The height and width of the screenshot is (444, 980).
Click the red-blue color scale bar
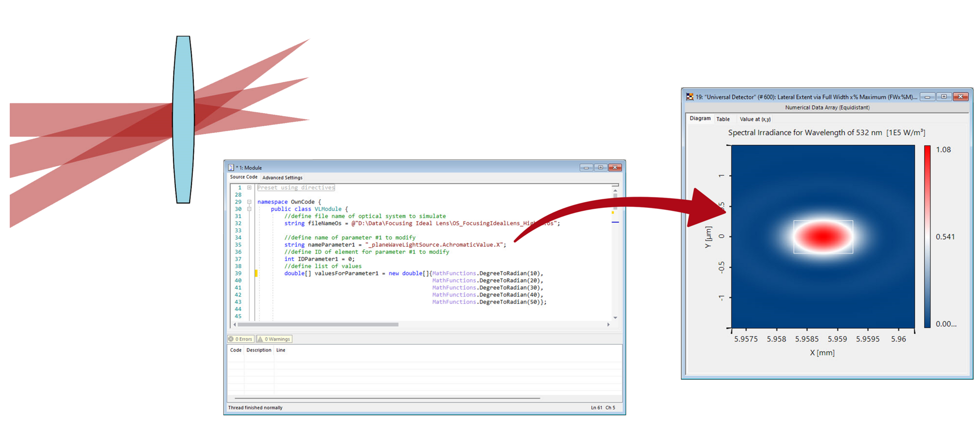point(927,236)
